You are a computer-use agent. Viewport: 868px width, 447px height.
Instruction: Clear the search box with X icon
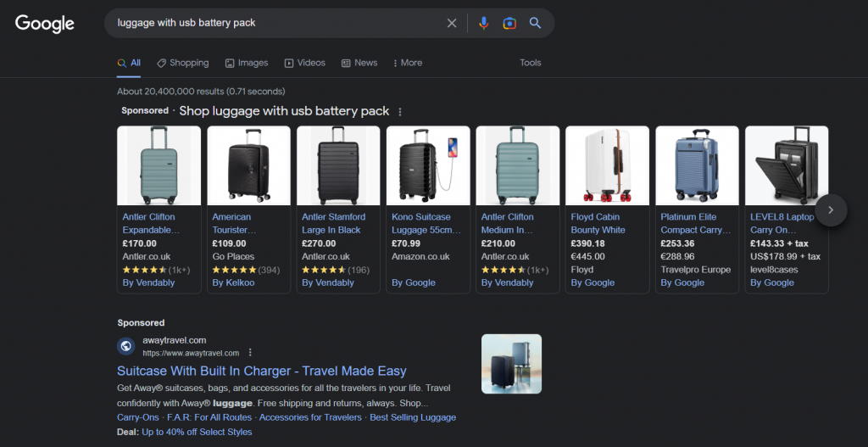click(452, 23)
